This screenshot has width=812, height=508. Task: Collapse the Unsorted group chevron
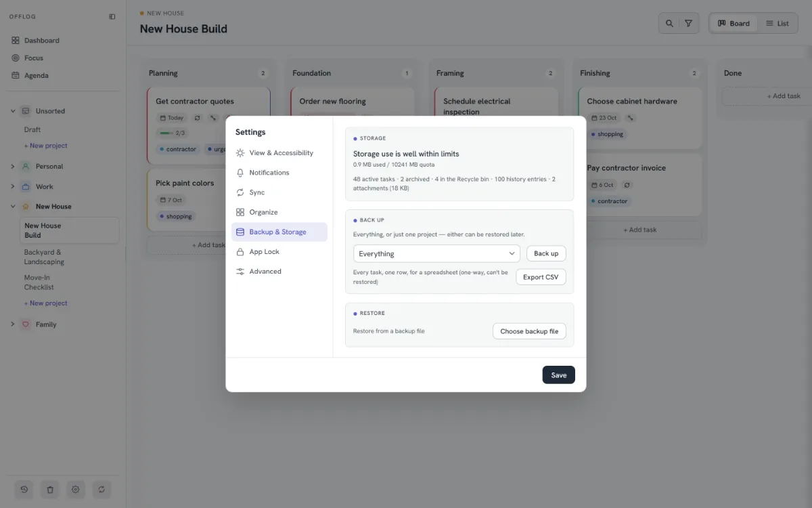tap(12, 111)
